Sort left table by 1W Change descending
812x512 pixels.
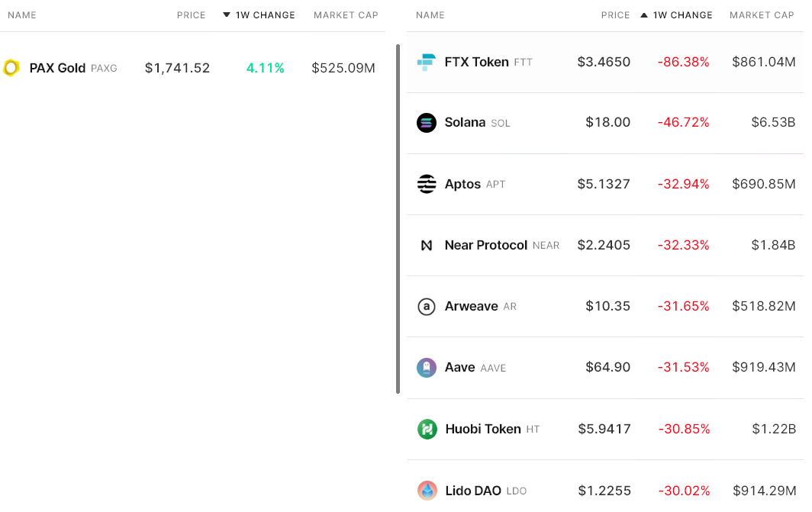[259, 15]
